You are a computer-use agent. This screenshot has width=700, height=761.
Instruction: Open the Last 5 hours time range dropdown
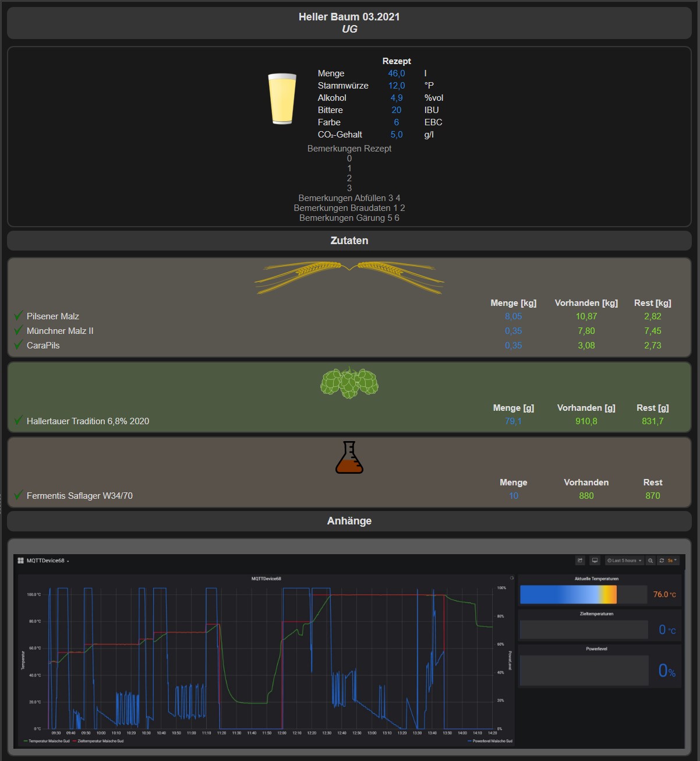tap(624, 561)
